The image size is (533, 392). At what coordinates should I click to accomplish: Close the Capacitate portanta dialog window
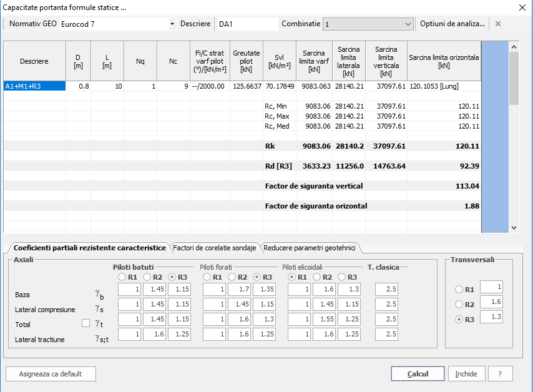point(522,7)
